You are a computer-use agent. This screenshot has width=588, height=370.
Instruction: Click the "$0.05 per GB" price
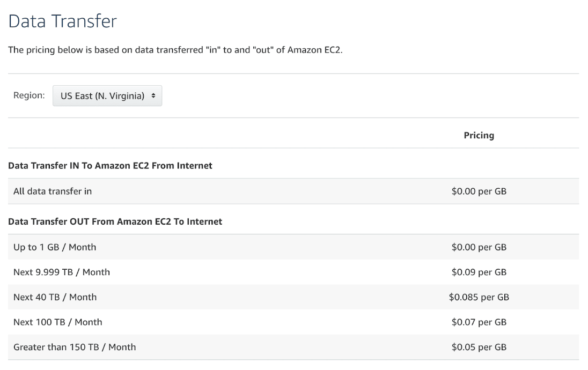[479, 347]
